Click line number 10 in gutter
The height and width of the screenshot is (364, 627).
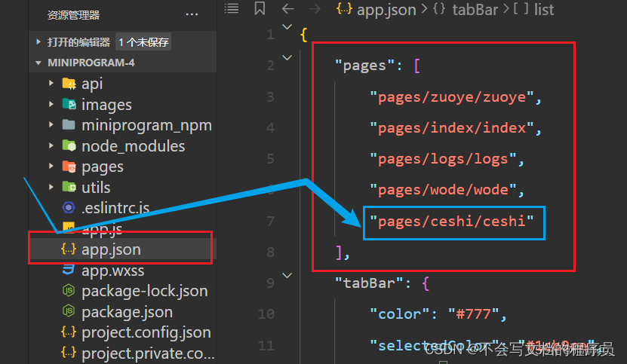(266, 314)
